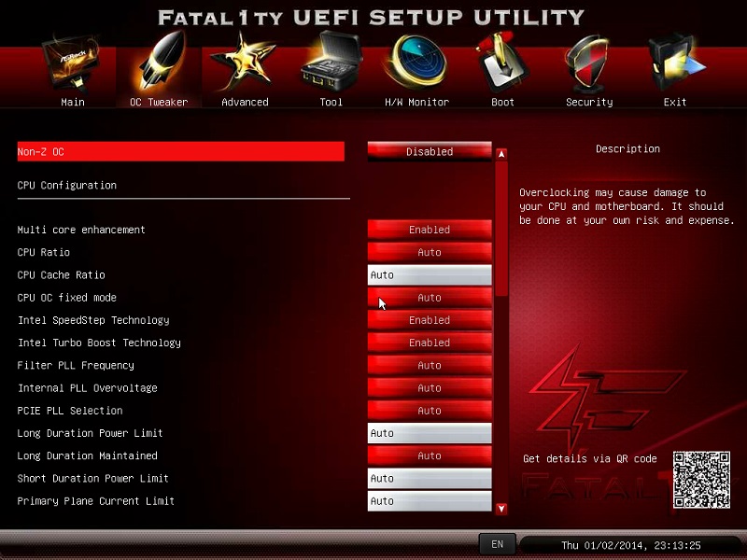
Task: Select the Non-Z OC menu row
Action: (180, 151)
